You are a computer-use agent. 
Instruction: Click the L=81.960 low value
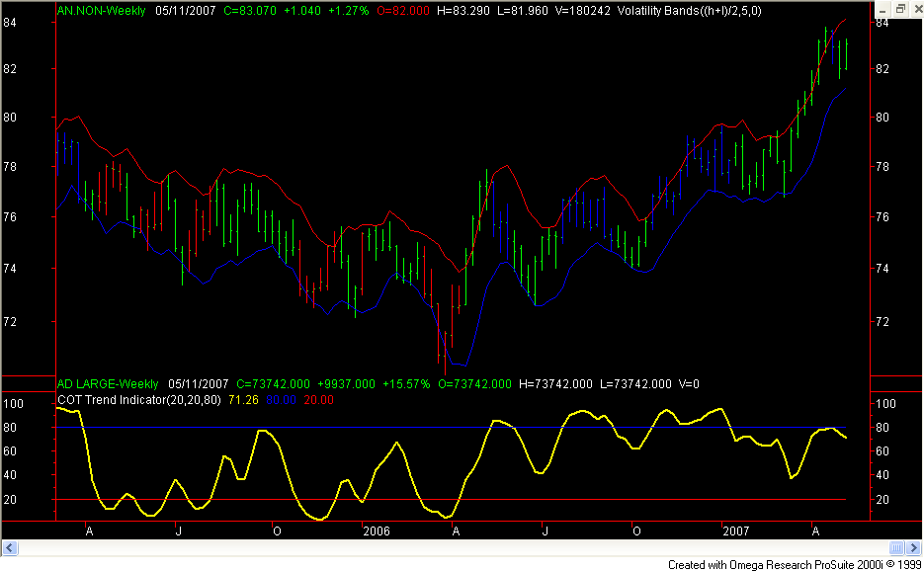(x=523, y=11)
